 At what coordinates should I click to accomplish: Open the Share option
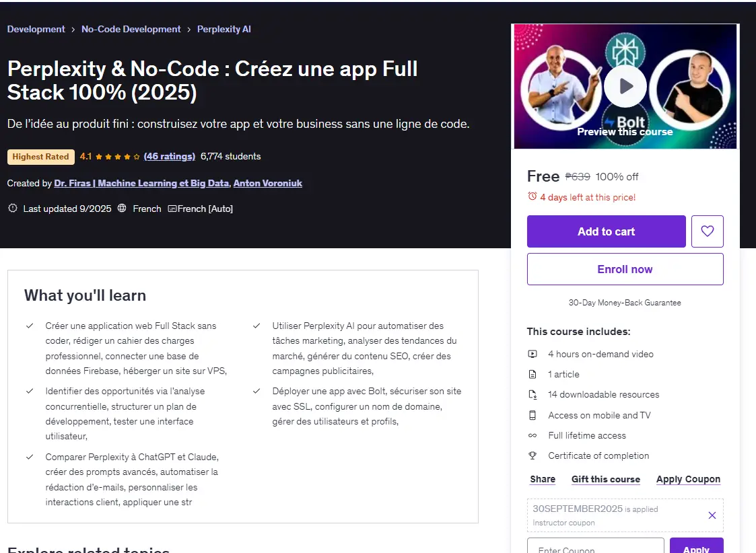click(x=543, y=479)
